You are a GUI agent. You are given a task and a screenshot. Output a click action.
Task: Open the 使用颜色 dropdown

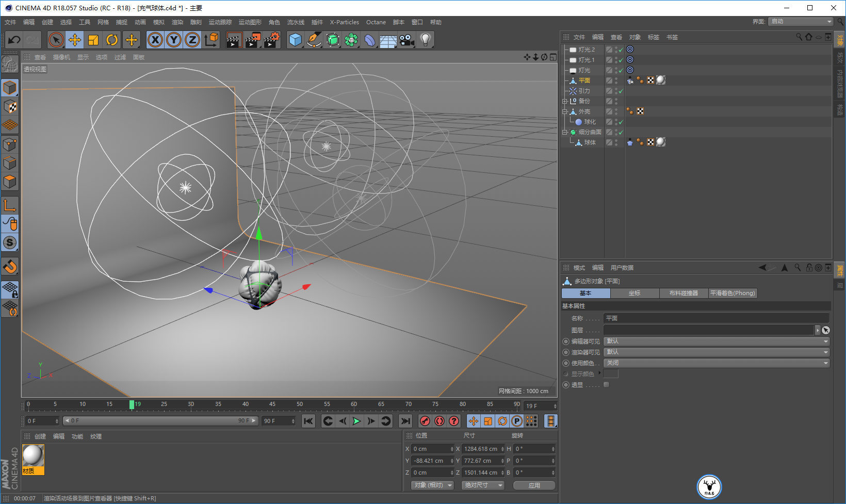pyautogui.click(x=716, y=363)
